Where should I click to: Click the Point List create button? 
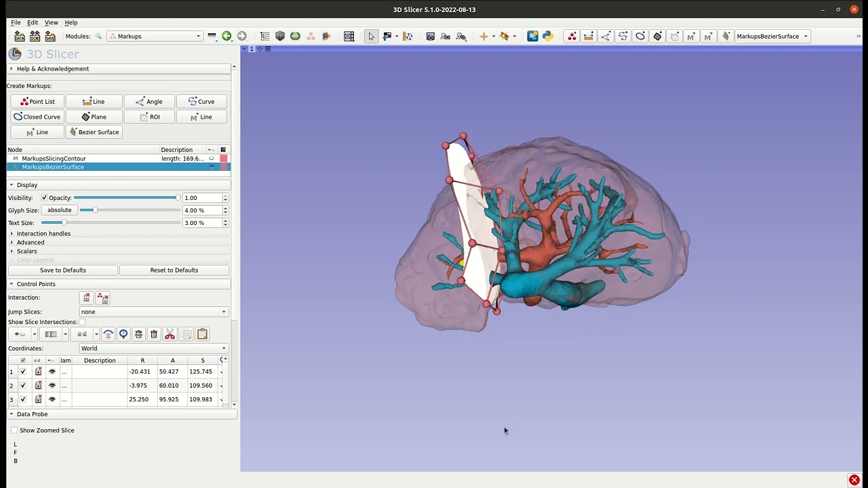tap(37, 102)
